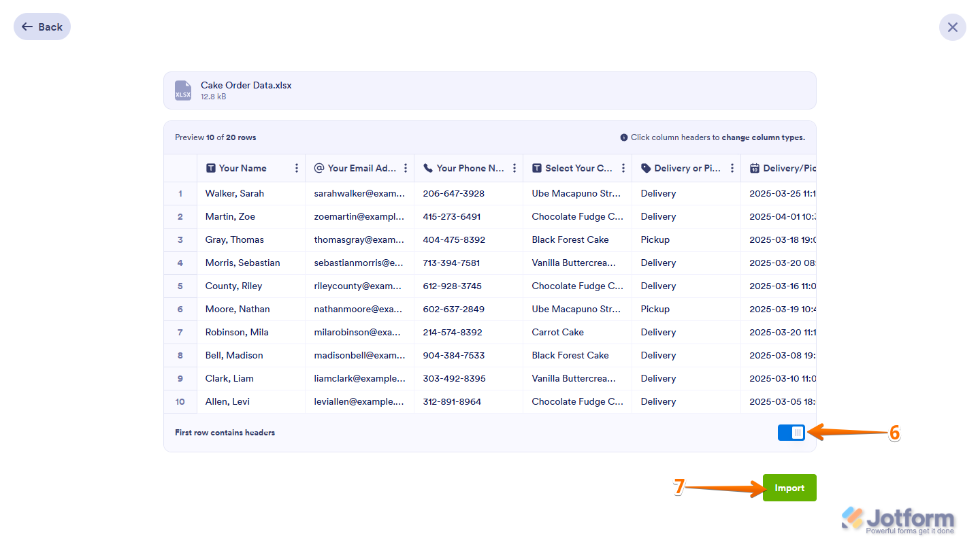
Task: Click the XLSX file icon
Action: [183, 90]
